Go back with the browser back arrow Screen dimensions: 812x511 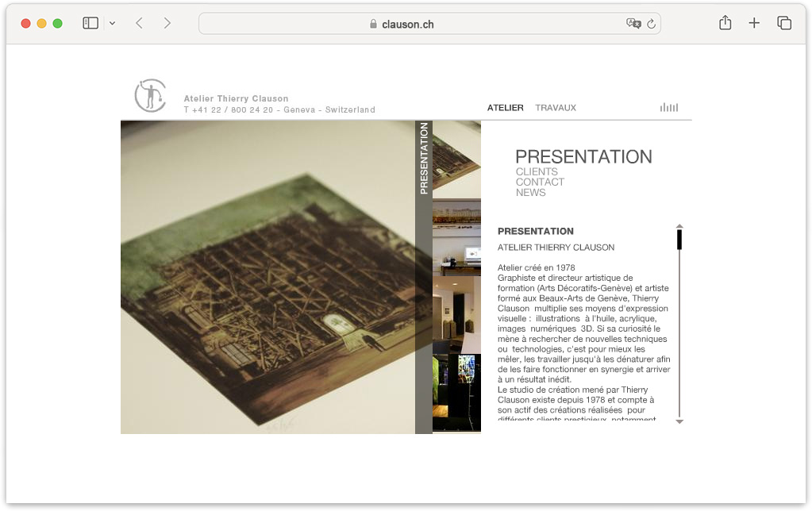pyautogui.click(x=139, y=23)
